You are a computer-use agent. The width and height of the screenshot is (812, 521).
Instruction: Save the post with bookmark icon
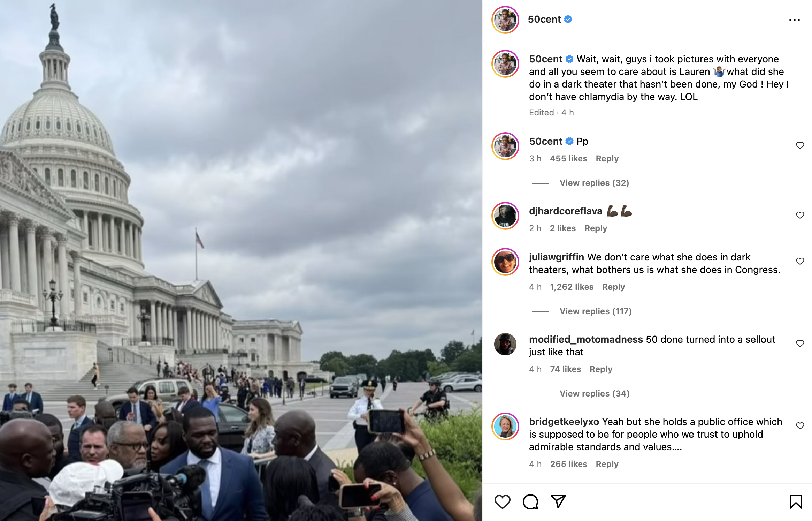pyautogui.click(x=796, y=501)
